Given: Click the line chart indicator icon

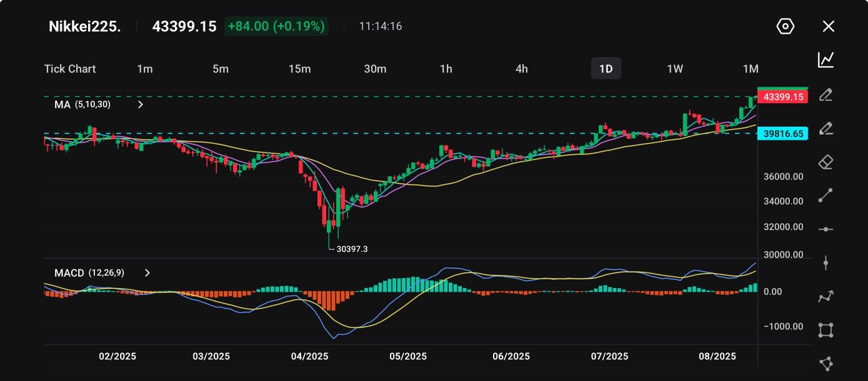Looking at the screenshot, I should (825, 60).
